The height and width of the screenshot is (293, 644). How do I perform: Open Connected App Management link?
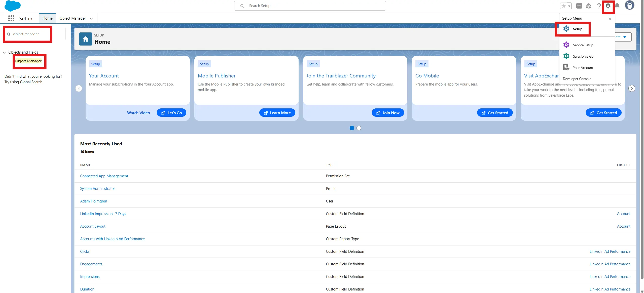pos(104,176)
